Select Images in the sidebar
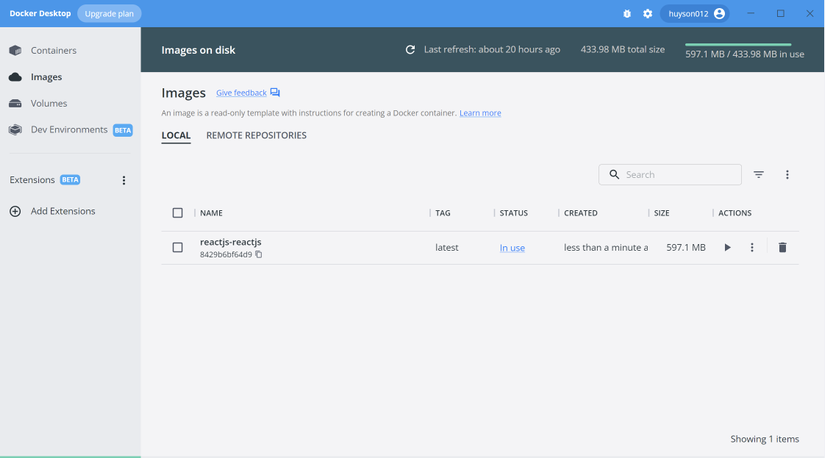 point(46,77)
